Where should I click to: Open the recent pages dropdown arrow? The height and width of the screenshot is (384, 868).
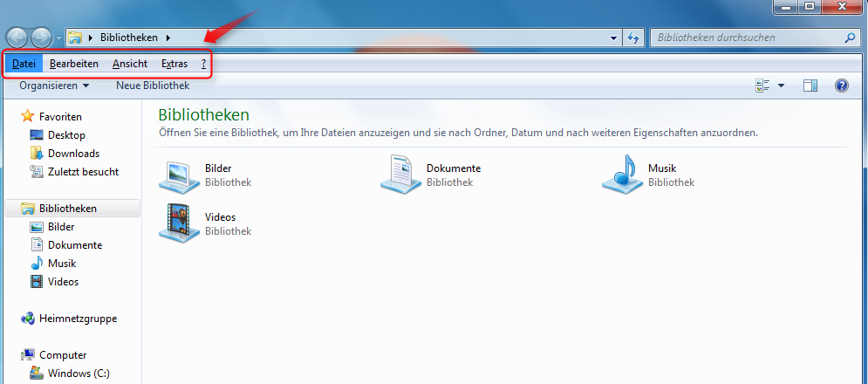coord(58,38)
